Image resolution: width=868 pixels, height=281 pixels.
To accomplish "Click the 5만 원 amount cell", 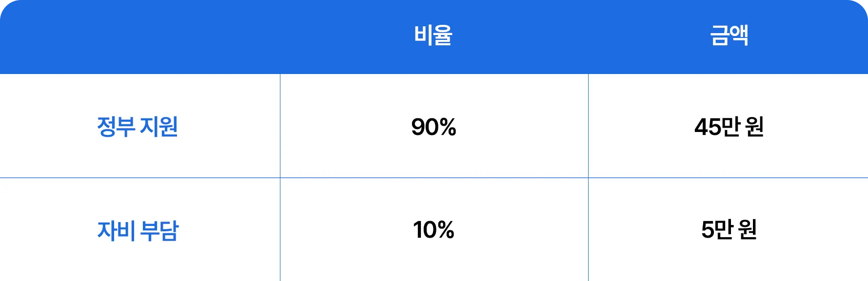I will coord(729,229).
